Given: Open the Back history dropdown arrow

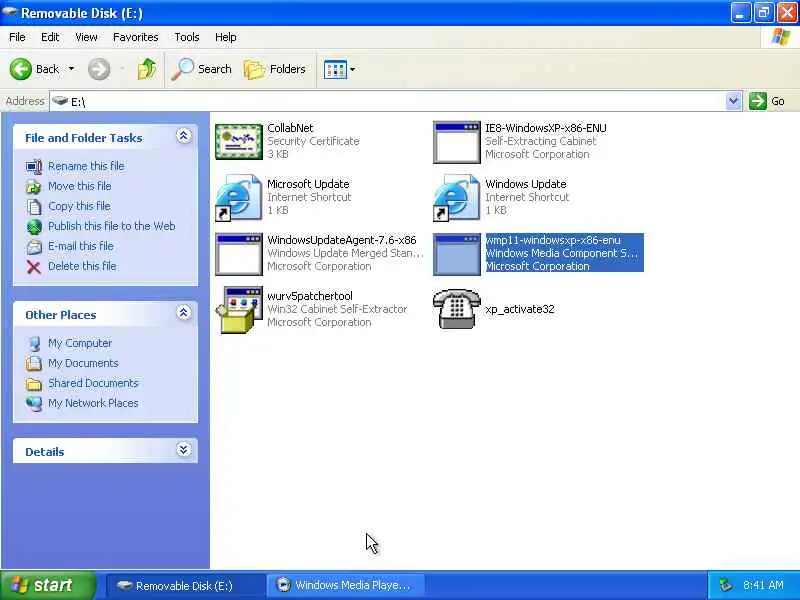Looking at the screenshot, I should coord(71,69).
